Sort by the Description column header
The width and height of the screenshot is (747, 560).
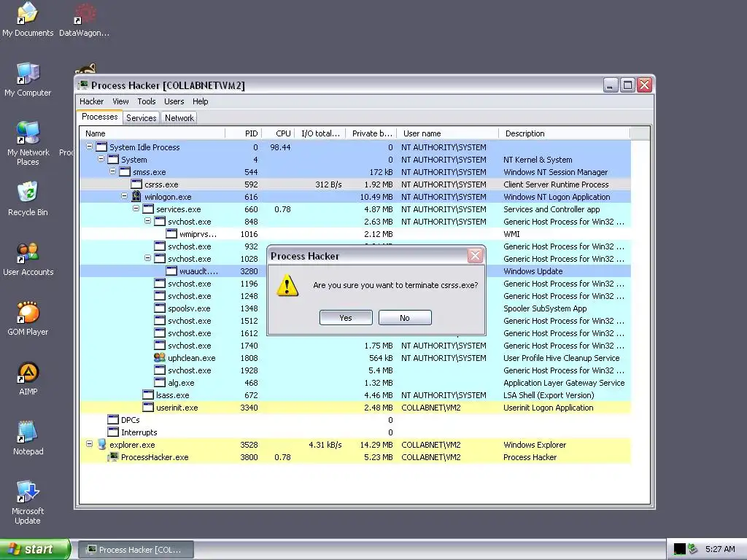click(565, 133)
